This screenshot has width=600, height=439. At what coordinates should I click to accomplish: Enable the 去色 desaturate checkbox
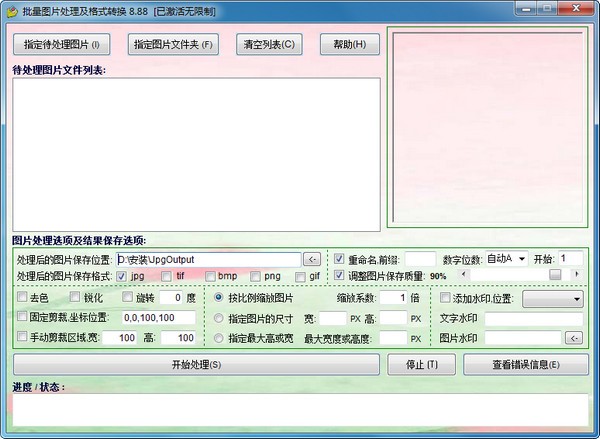point(22,296)
